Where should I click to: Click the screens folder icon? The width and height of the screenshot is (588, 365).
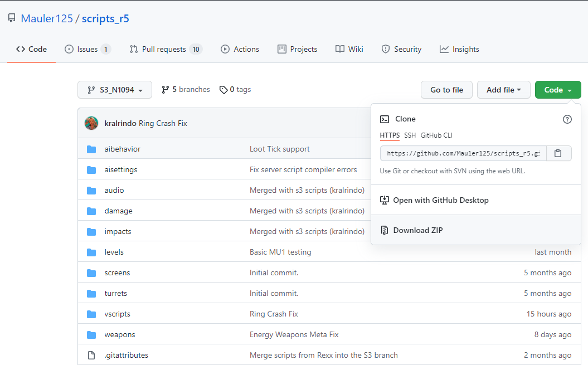point(91,273)
